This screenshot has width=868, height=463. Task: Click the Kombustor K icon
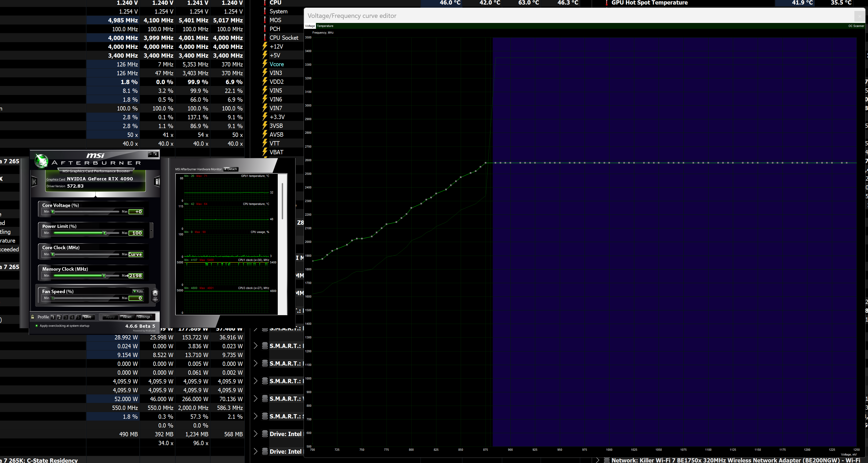pos(34,182)
